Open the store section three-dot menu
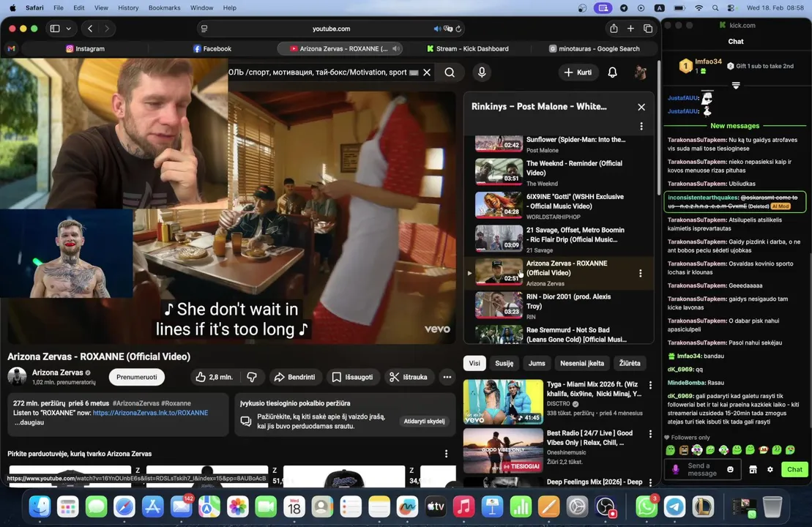812x527 pixels. tap(446, 454)
